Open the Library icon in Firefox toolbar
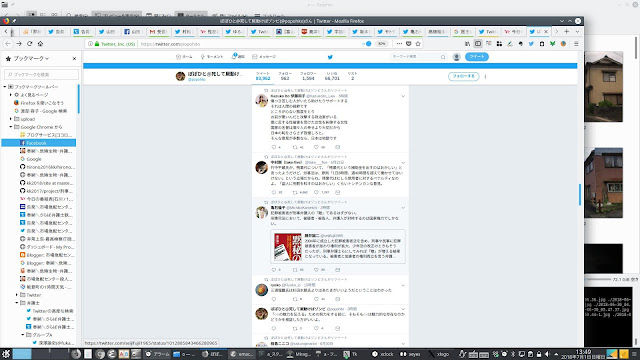Viewport: 640px width, 360px height. click(467, 44)
